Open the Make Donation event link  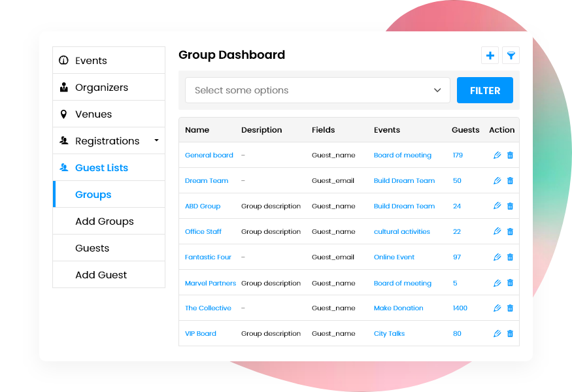coord(398,308)
